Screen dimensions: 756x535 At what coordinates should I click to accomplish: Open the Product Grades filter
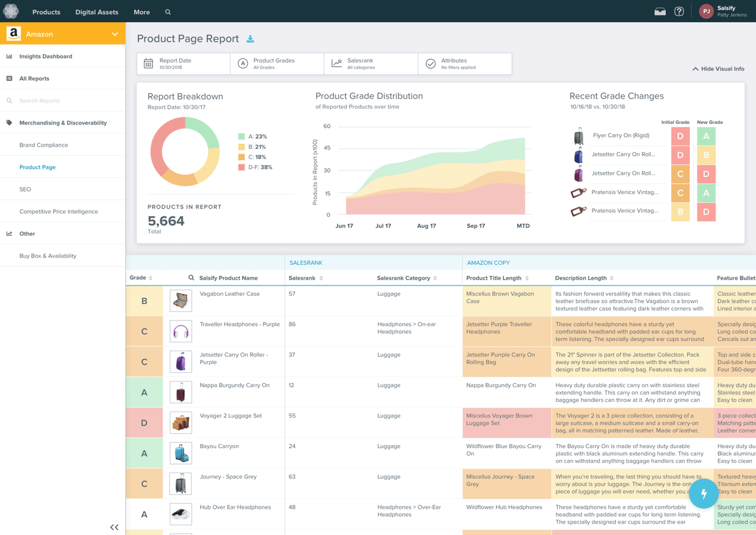point(277,64)
